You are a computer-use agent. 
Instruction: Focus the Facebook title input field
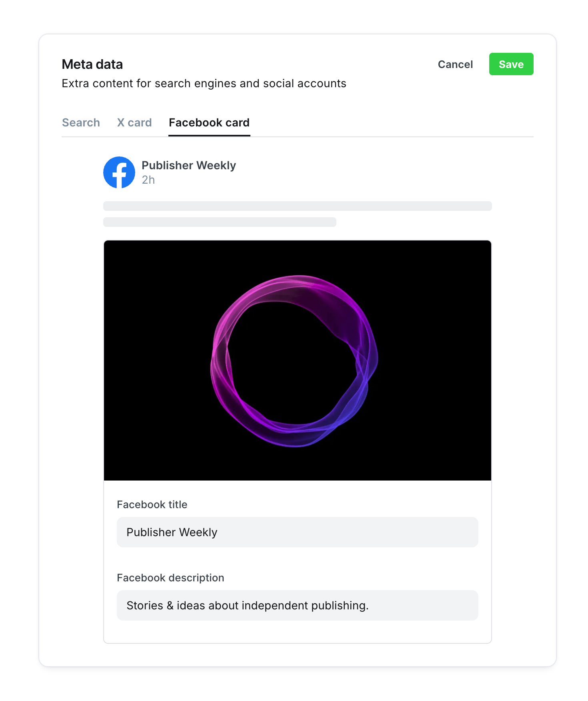298,532
